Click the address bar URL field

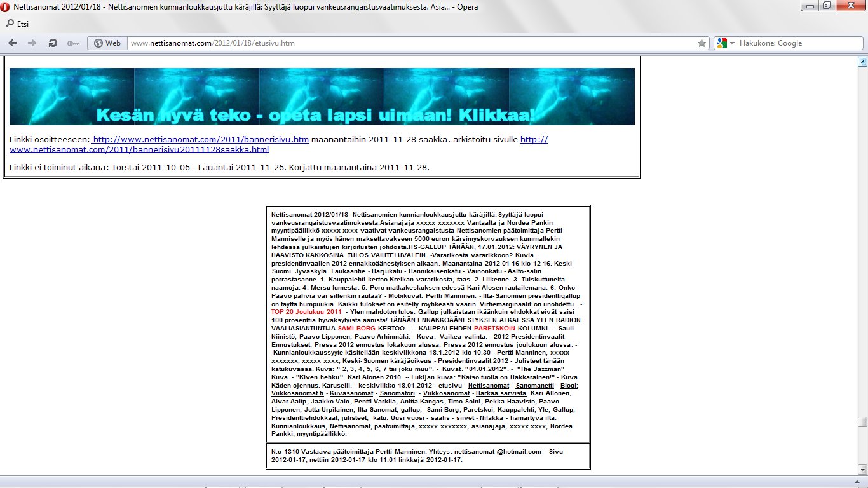(x=407, y=43)
